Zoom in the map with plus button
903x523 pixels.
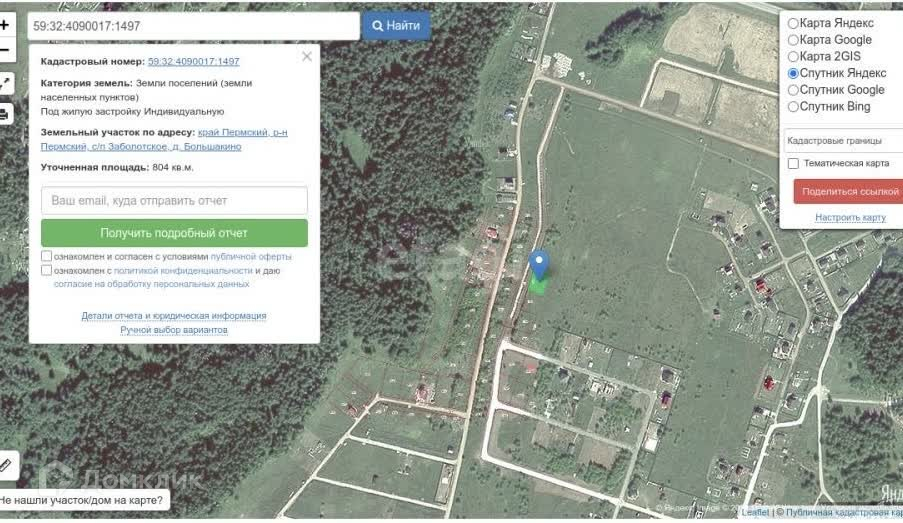pyautogui.click(x=5, y=25)
